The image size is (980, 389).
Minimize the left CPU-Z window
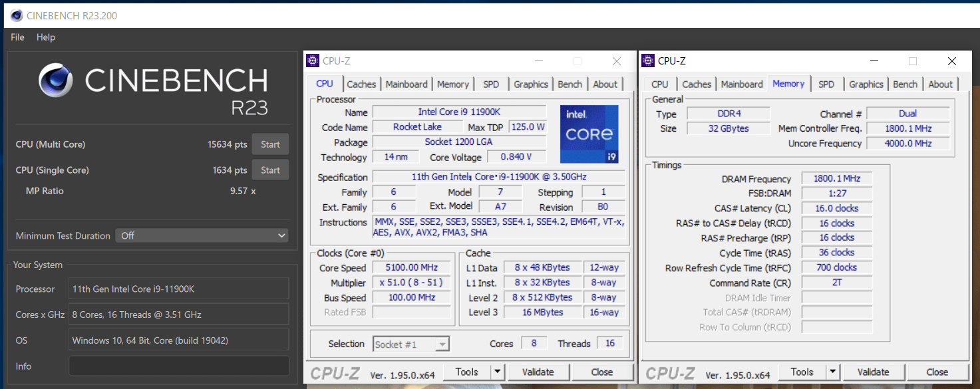(540, 61)
